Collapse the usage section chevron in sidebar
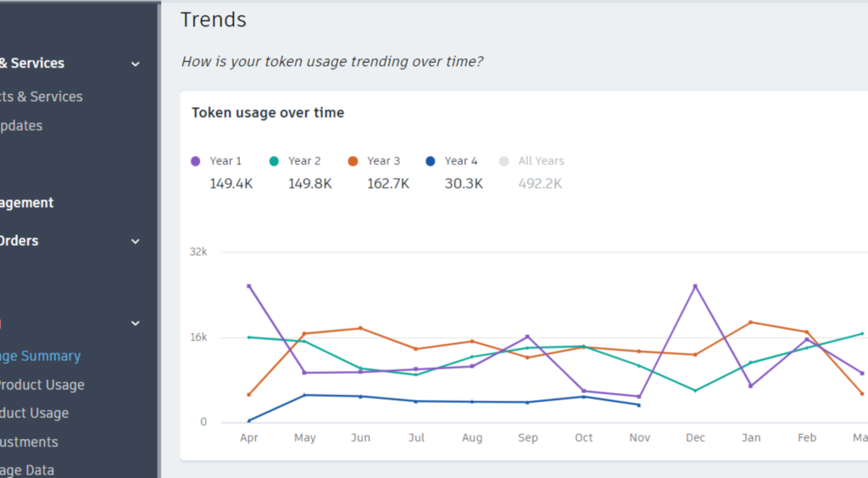 (136, 323)
